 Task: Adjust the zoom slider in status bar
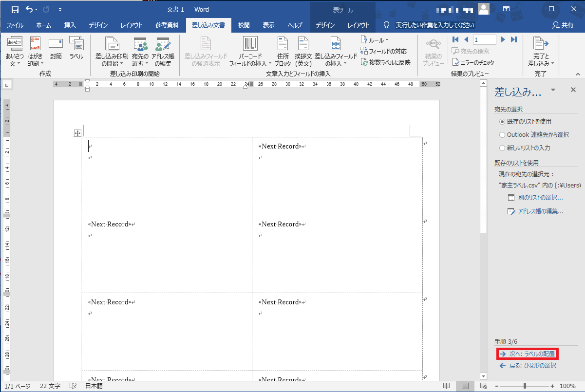pyautogui.click(x=525, y=386)
